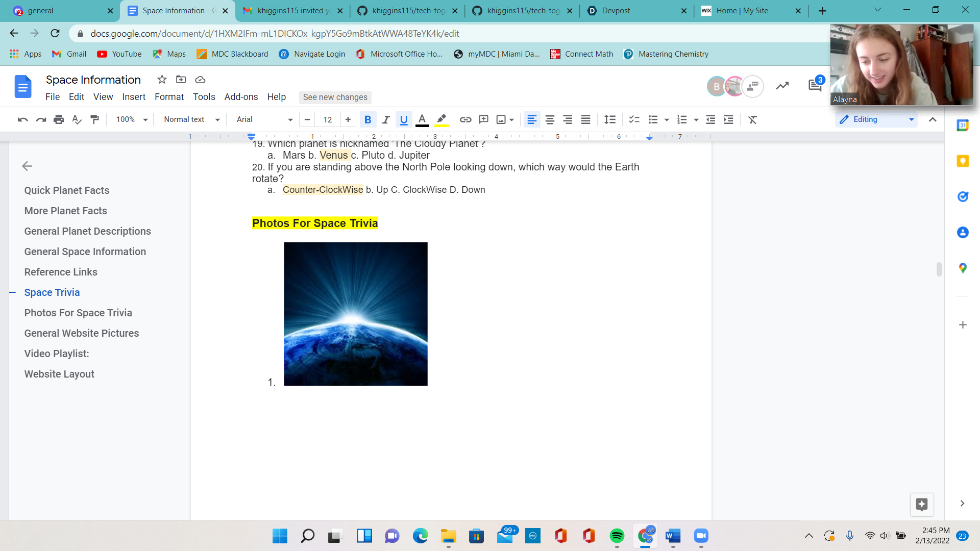Star the Space Information document
Viewport: 980px width, 551px height.
[162, 80]
